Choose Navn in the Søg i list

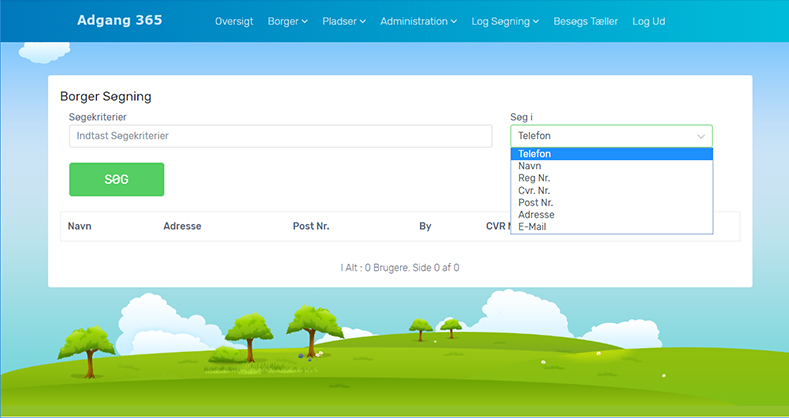tap(531, 166)
